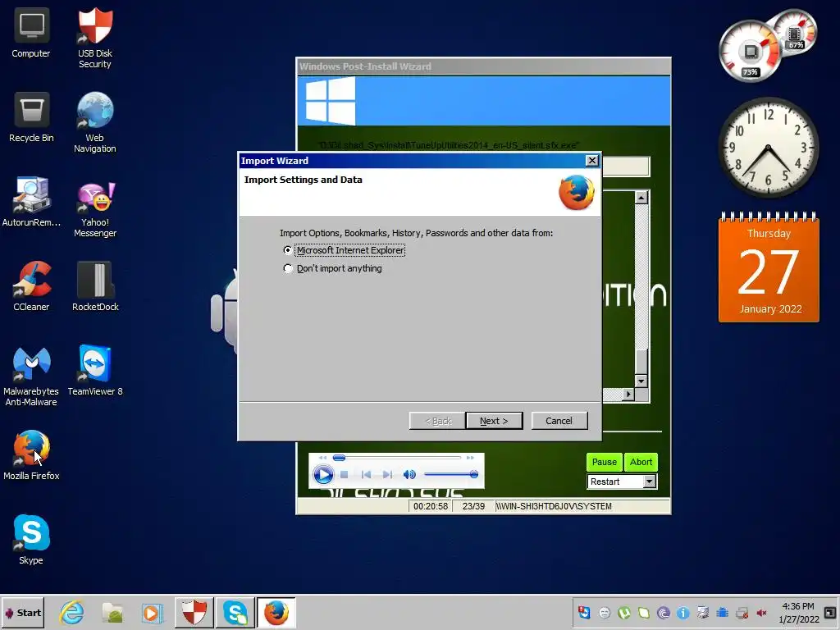Click elapsed time 00:20:58 in status bar
Viewport: 840px width, 630px height.
coord(431,506)
